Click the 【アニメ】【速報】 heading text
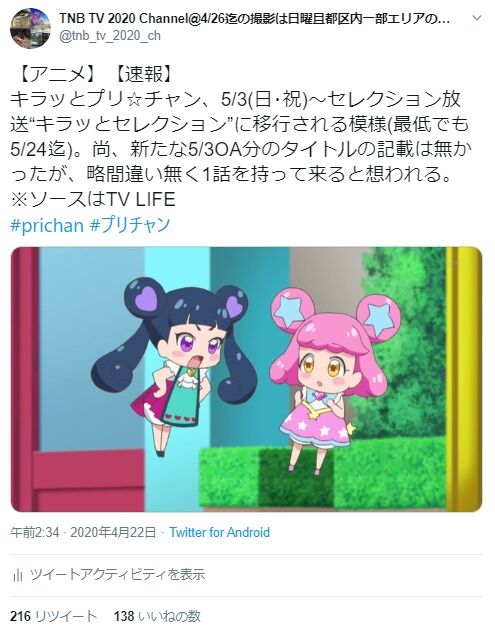495x638 pixels. [94, 74]
